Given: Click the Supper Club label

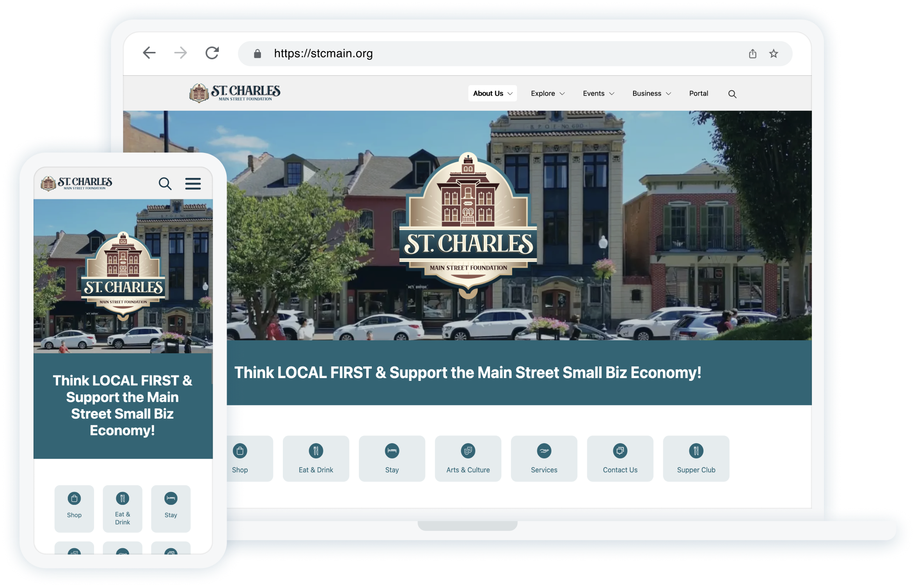Looking at the screenshot, I should (x=696, y=470).
